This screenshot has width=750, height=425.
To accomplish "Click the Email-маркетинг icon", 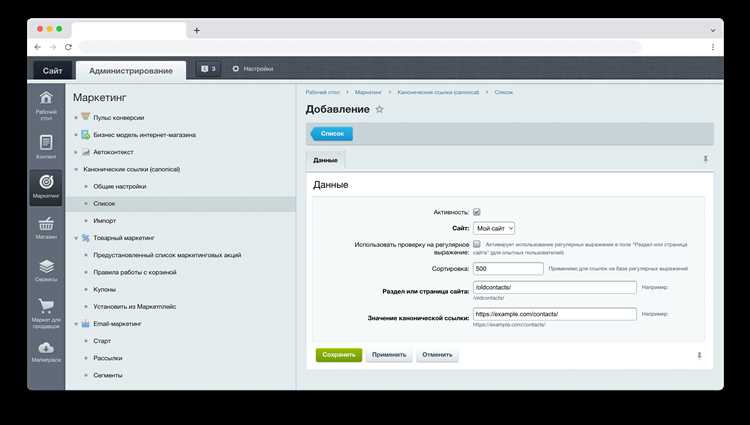I will tap(86, 324).
